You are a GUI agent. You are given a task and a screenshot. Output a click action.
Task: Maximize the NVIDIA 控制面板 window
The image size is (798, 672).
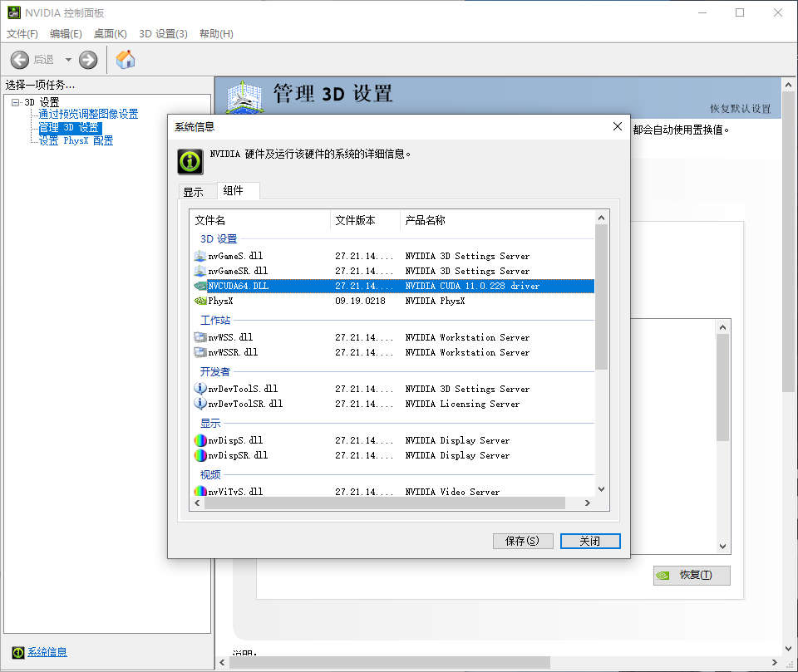coord(740,12)
